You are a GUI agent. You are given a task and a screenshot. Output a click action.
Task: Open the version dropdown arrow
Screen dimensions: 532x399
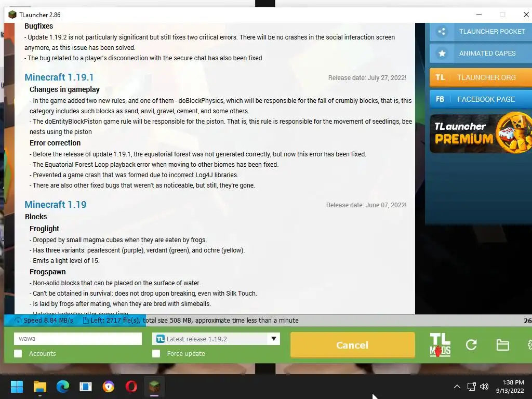273,339
